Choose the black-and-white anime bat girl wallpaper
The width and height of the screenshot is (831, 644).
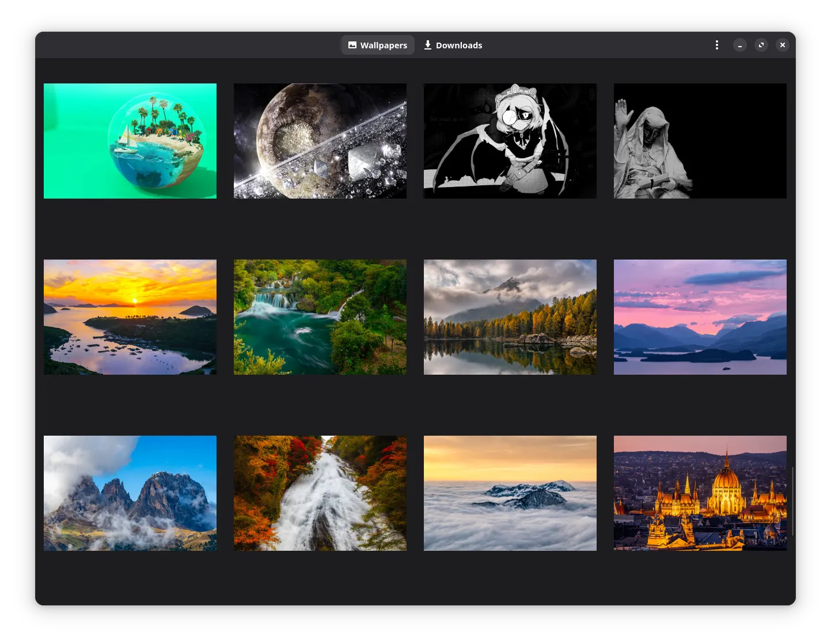click(510, 141)
